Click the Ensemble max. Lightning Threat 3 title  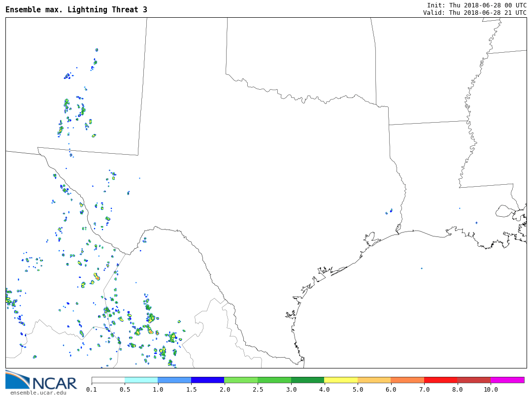[x=76, y=10]
